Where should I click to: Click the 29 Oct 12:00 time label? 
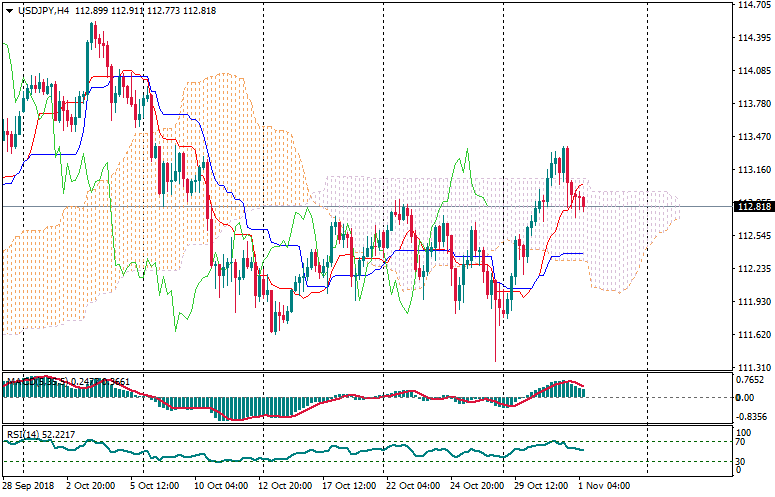[539, 486]
